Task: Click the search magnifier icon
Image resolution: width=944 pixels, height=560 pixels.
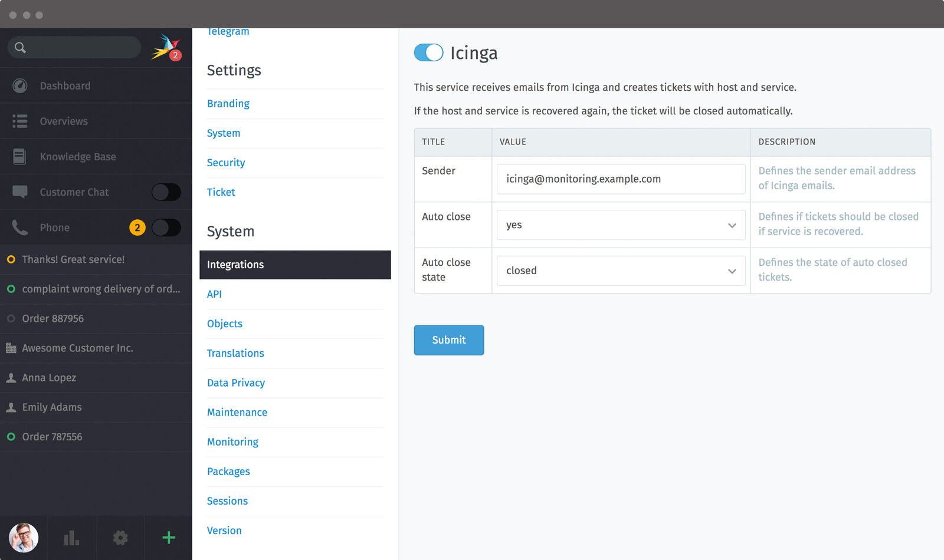Action: pyautogui.click(x=21, y=47)
